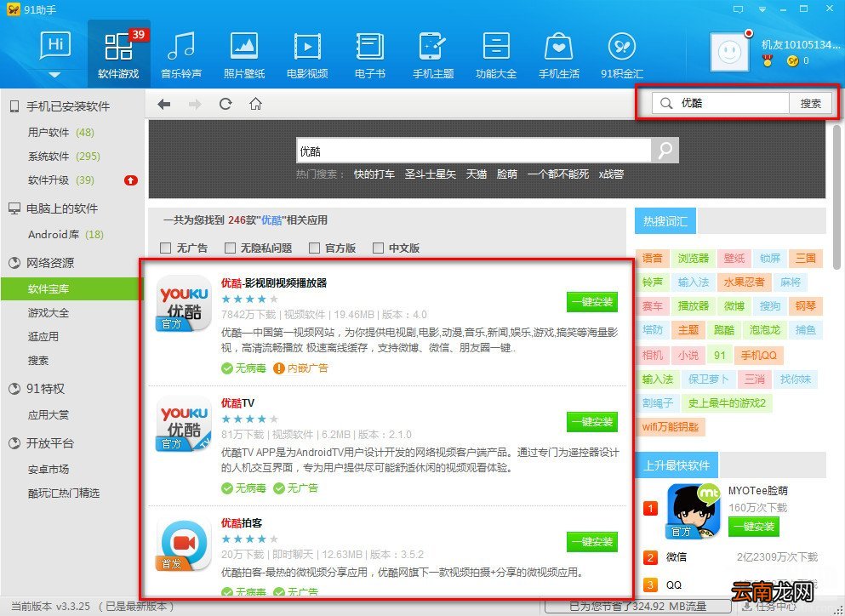This screenshot has height=616, width=845.
Task: Open 功能大全 features section
Action: pyautogui.click(x=496, y=54)
